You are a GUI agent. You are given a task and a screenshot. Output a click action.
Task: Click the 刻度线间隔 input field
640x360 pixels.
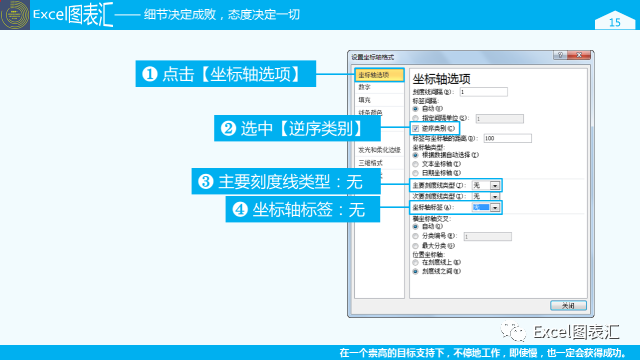pyautogui.click(x=483, y=92)
